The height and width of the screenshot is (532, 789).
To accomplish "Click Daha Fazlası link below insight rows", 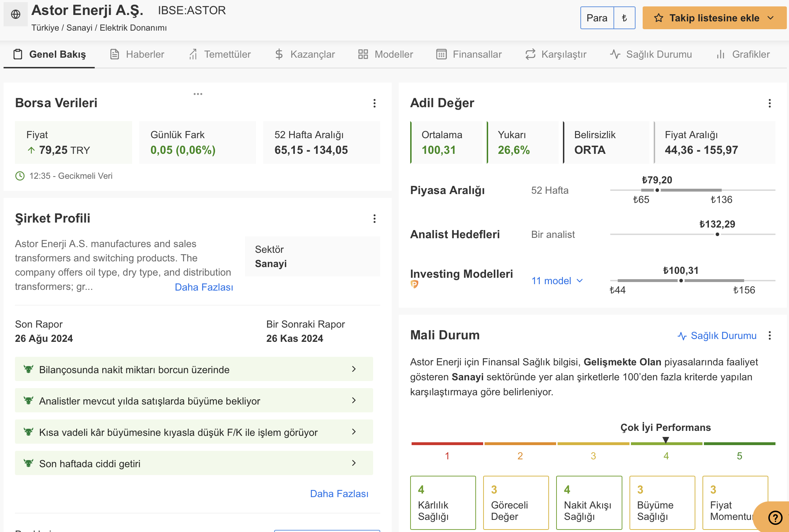I will (x=339, y=494).
